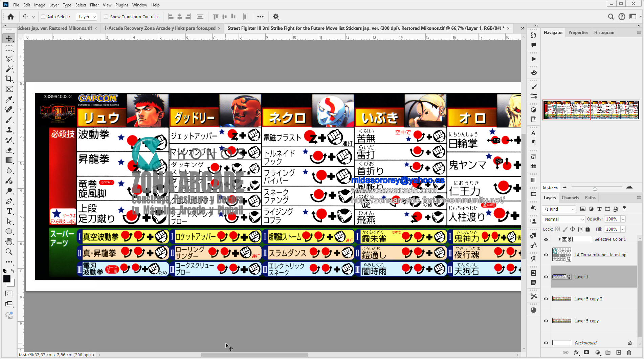Screen dimensions: 644x359
Task: Click the Navigator zoom in button
Action: (x=629, y=187)
